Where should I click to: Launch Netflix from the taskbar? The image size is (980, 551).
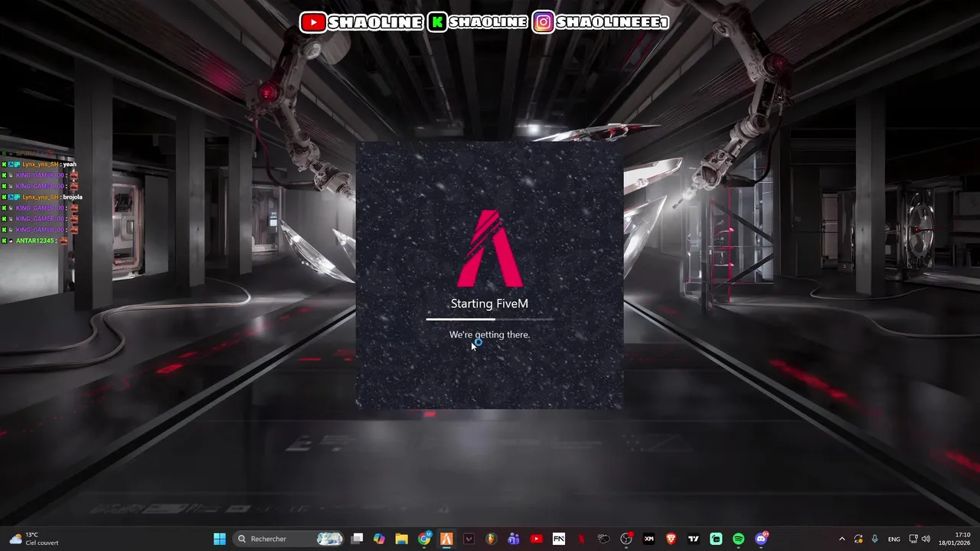[x=581, y=539]
